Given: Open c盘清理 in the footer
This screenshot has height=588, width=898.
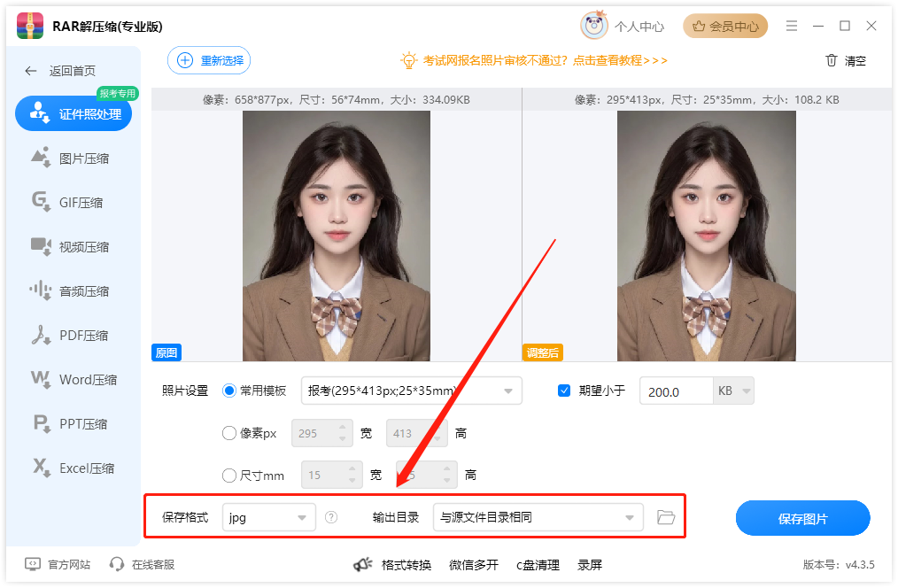Looking at the screenshot, I should pos(538,565).
